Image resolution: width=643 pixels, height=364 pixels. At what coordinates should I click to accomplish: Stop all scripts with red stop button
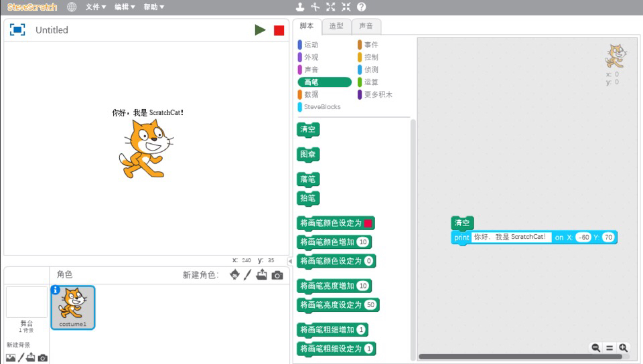279,30
